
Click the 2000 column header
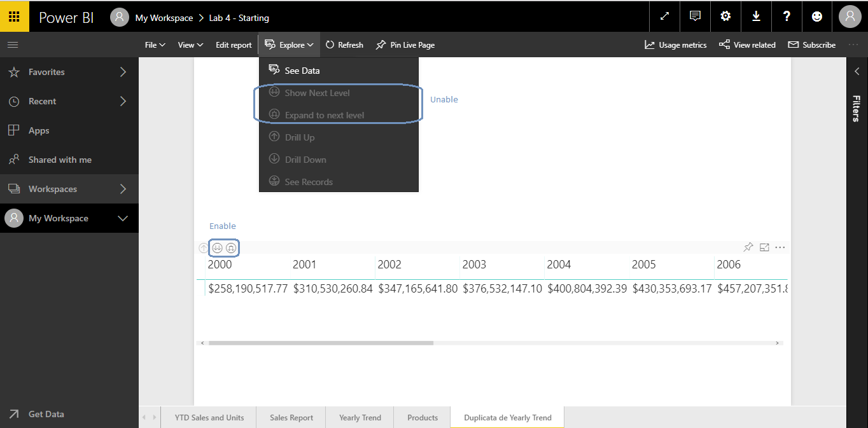point(220,265)
